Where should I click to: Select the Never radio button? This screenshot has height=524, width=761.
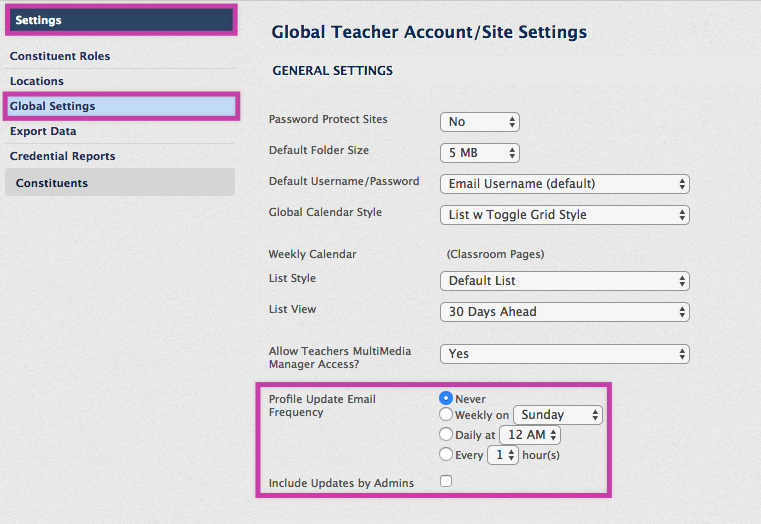tap(446, 398)
